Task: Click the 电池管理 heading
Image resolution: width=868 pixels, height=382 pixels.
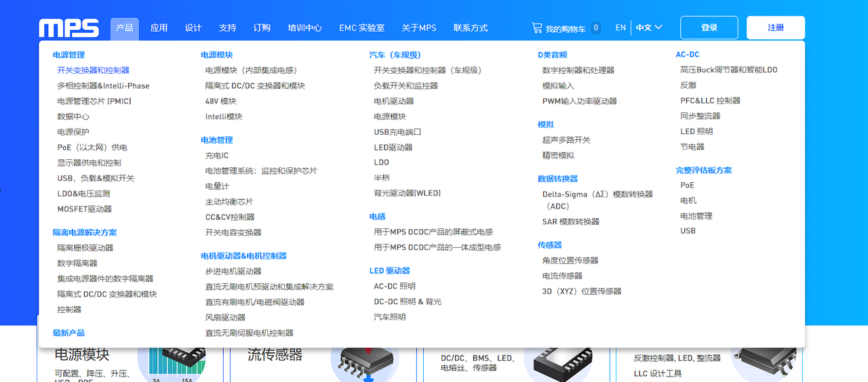Action: 216,140
